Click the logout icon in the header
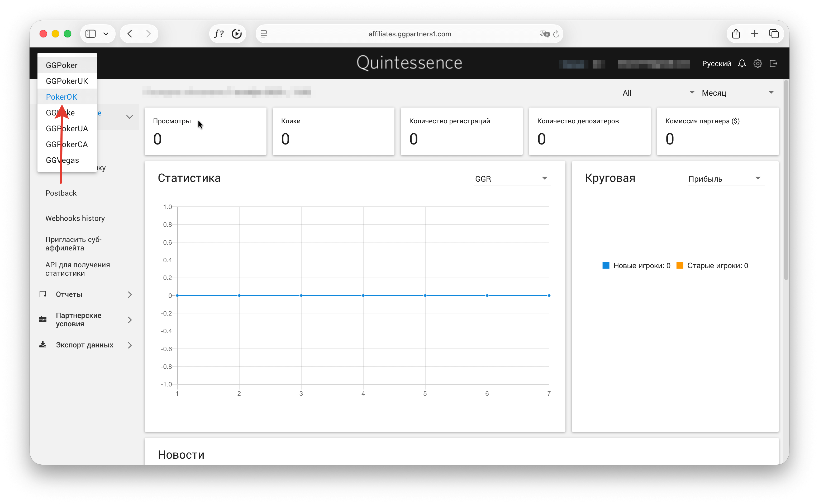Screen dimensions: 819x504 pyautogui.click(x=773, y=63)
